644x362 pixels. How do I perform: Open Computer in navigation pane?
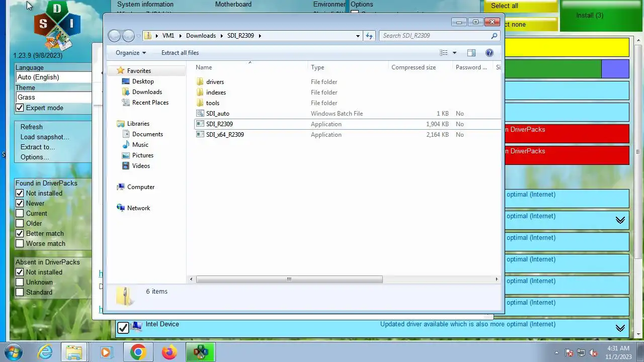pyautogui.click(x=140, y=187)
